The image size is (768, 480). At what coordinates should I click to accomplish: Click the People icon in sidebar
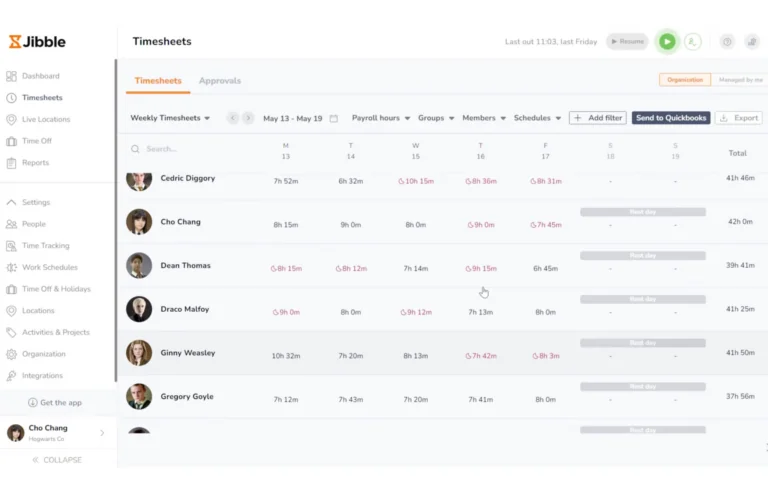[x=11, y=224]
